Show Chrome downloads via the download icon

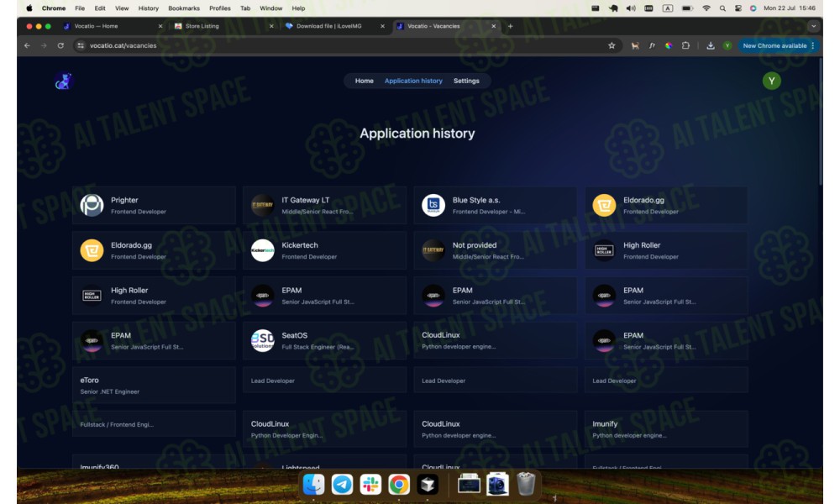point(711,45)
